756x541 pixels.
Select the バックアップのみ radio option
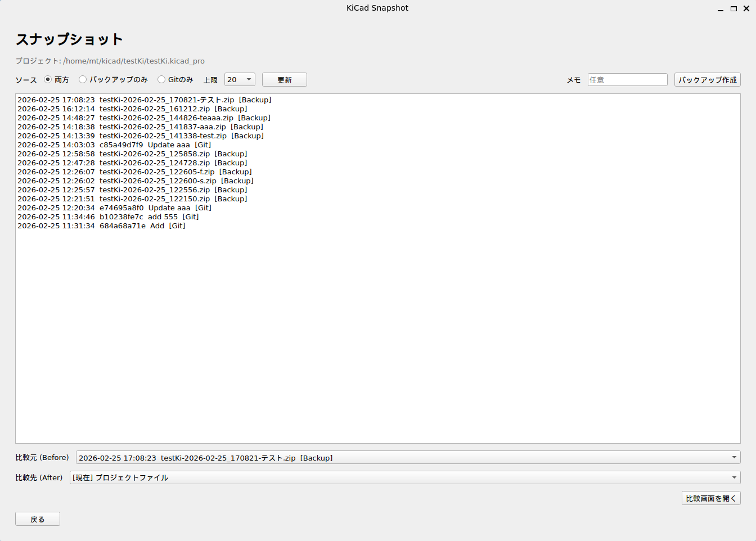(x=83, y=79)
